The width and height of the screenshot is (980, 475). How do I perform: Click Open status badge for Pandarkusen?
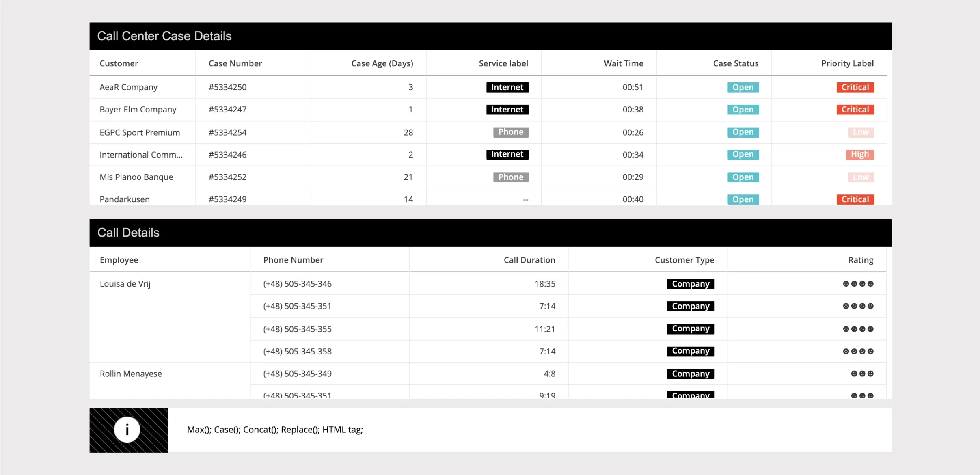(x=743, y=199)
